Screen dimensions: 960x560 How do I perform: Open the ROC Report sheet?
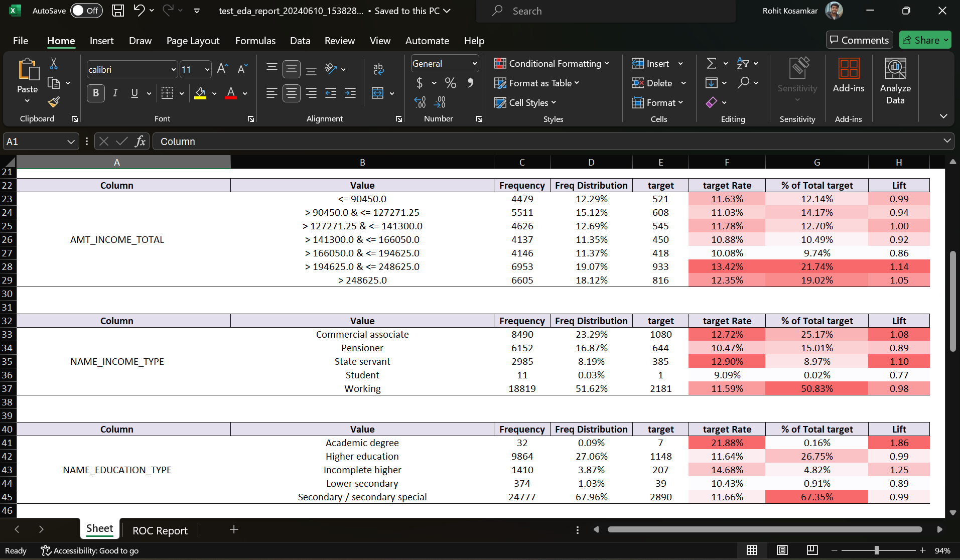pyautogui.click(x=160, y=530)
